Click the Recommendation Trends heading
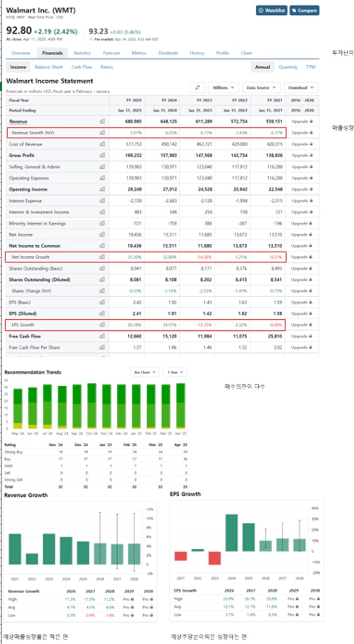 [33, 372]
